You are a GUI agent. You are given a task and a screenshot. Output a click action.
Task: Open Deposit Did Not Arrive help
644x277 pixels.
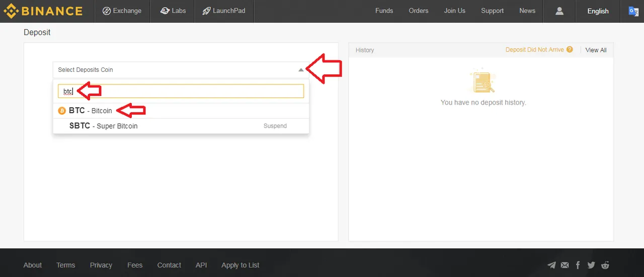pos(535,50)
